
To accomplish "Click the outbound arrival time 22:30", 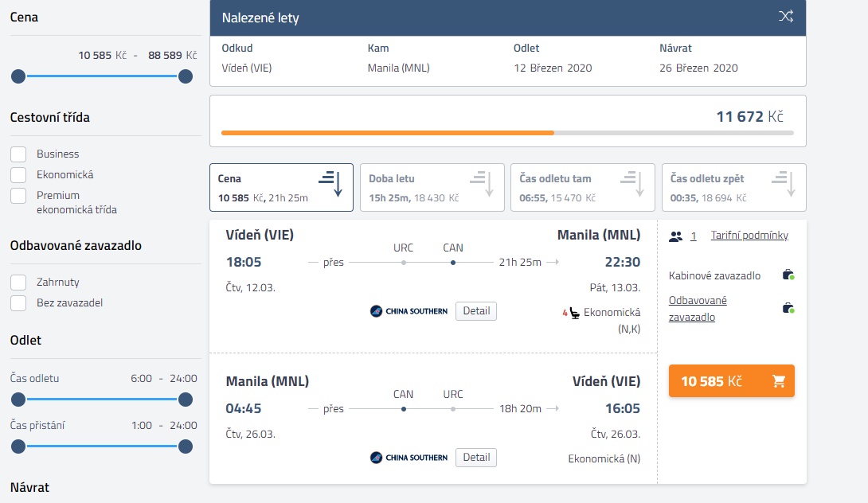I will point(622,262).
